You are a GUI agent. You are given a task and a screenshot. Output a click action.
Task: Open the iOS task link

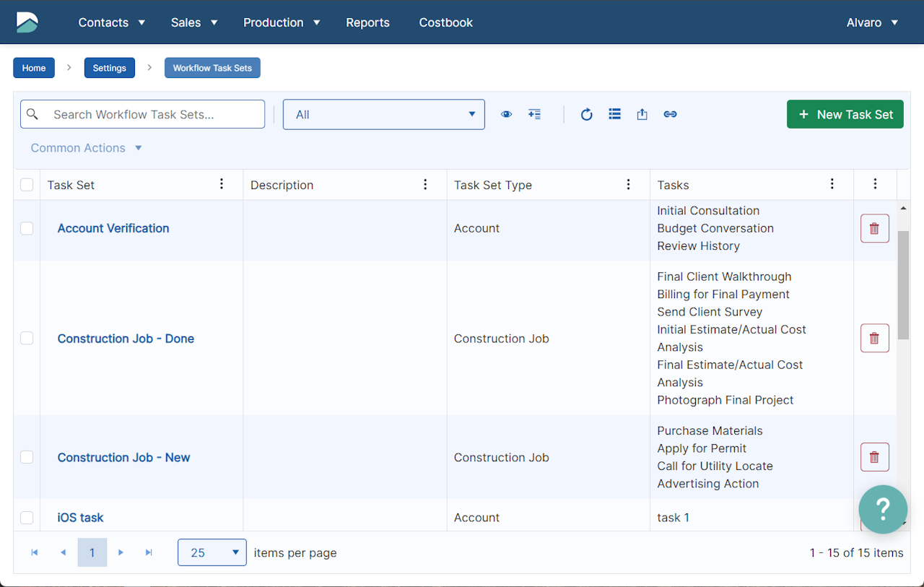[x=80, y=518]
